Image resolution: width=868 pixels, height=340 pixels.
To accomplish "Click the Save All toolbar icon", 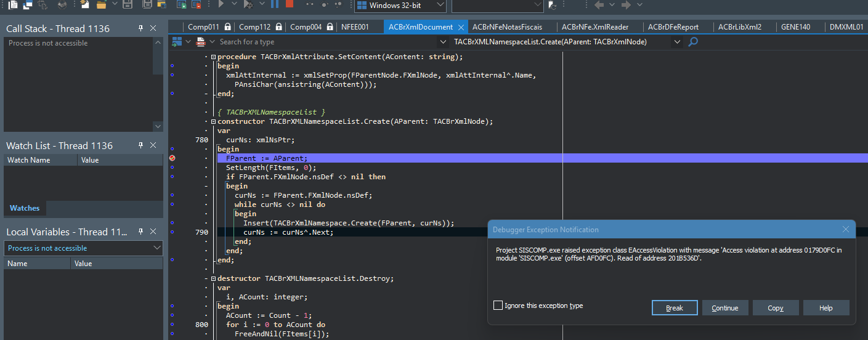I will tap(147, 5).
